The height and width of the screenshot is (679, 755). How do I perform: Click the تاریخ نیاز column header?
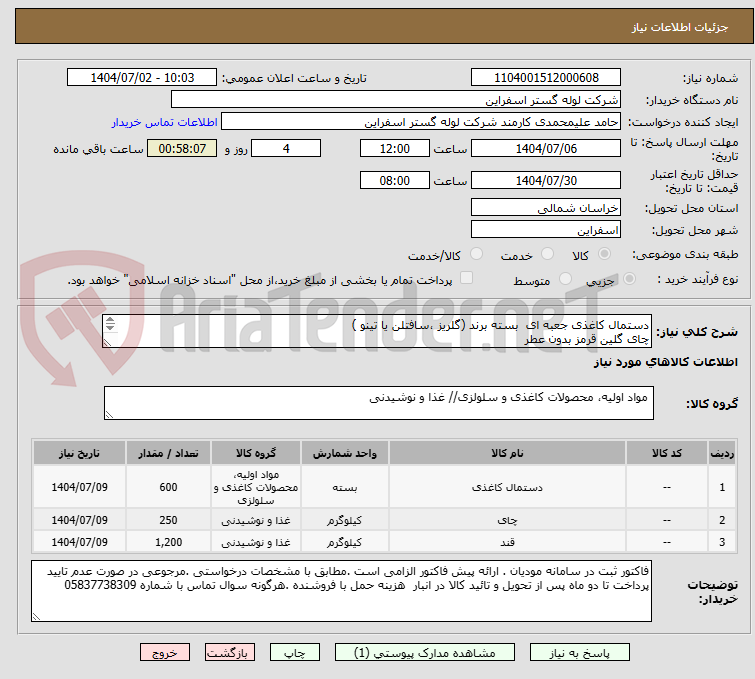(x=79, y=453)
